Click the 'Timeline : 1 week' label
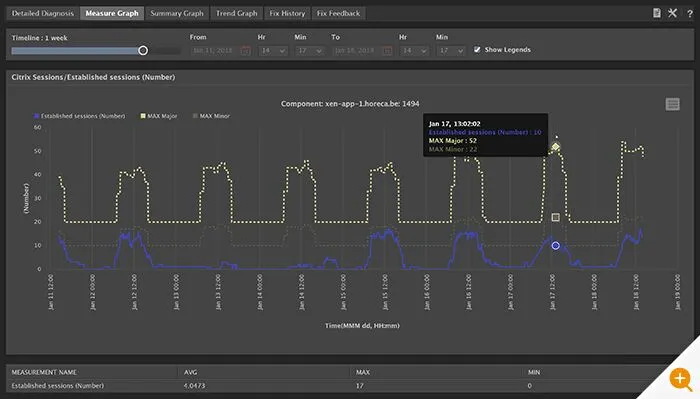 pos(39,38)
